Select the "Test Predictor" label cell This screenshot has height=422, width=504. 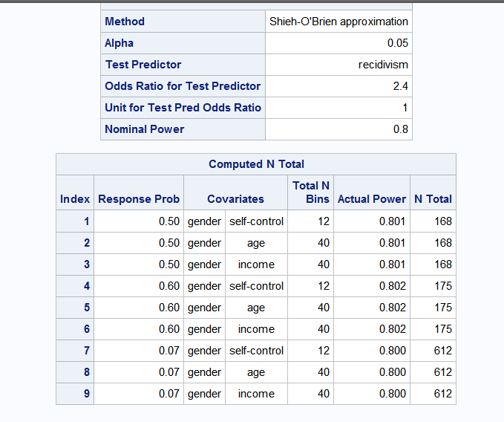coord(143,65)
